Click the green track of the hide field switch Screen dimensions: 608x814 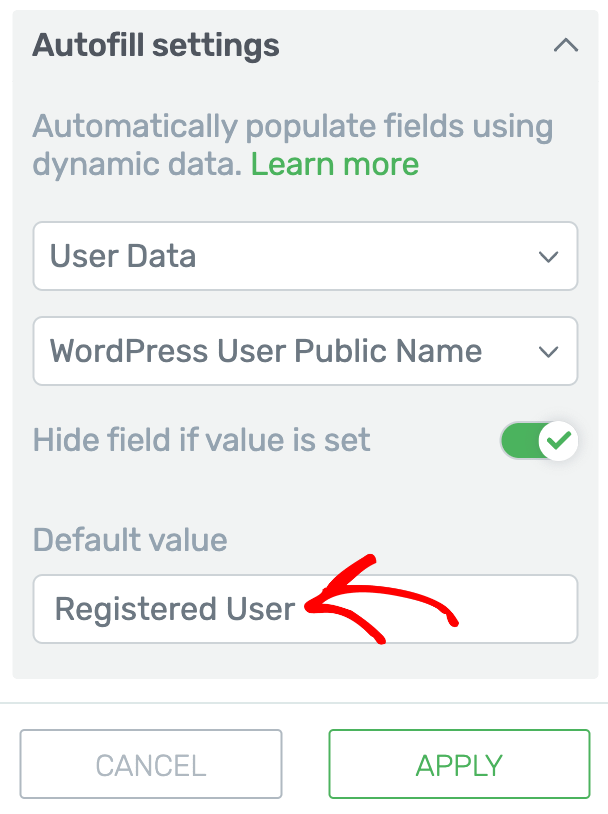pos(519,441)
